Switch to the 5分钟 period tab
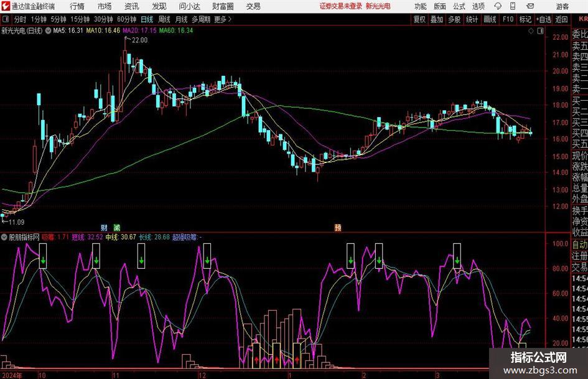 coord(58,19)
